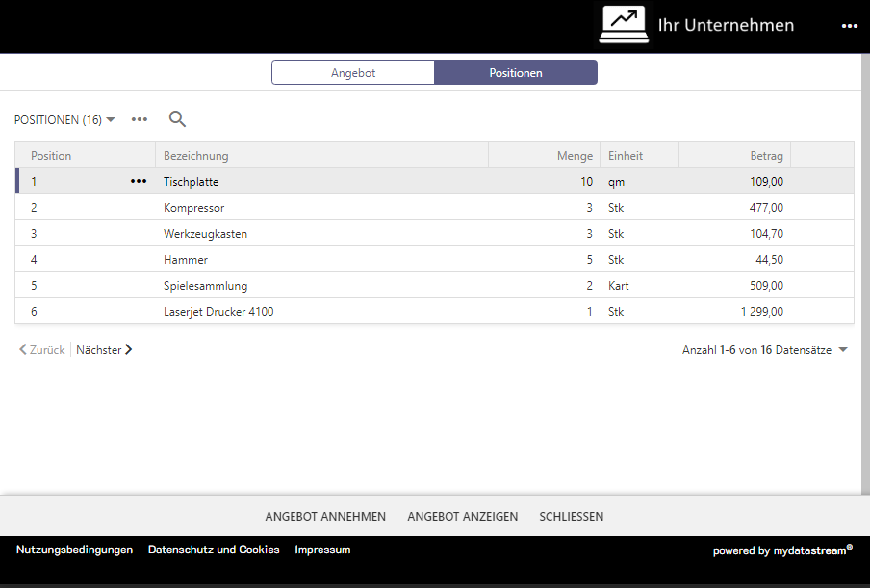Click the Ihr Unternehmen title text
This screenshot has width=870, height=588.
726,25
